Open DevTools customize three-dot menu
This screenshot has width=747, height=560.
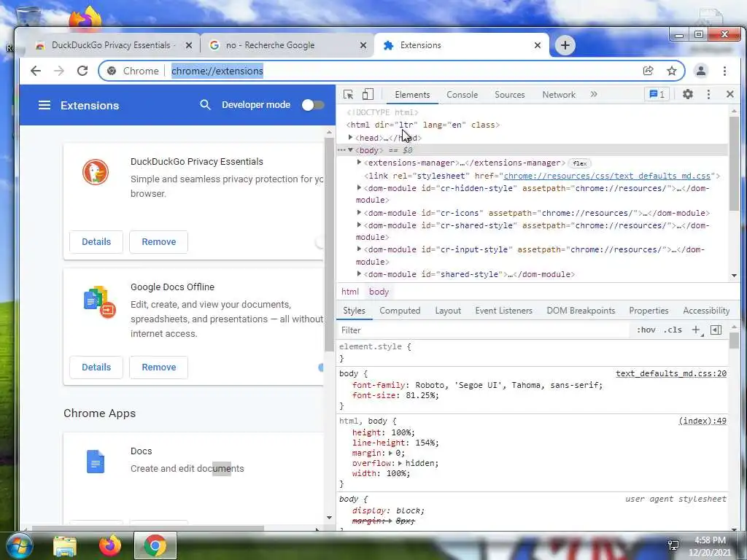click(708, 94)
